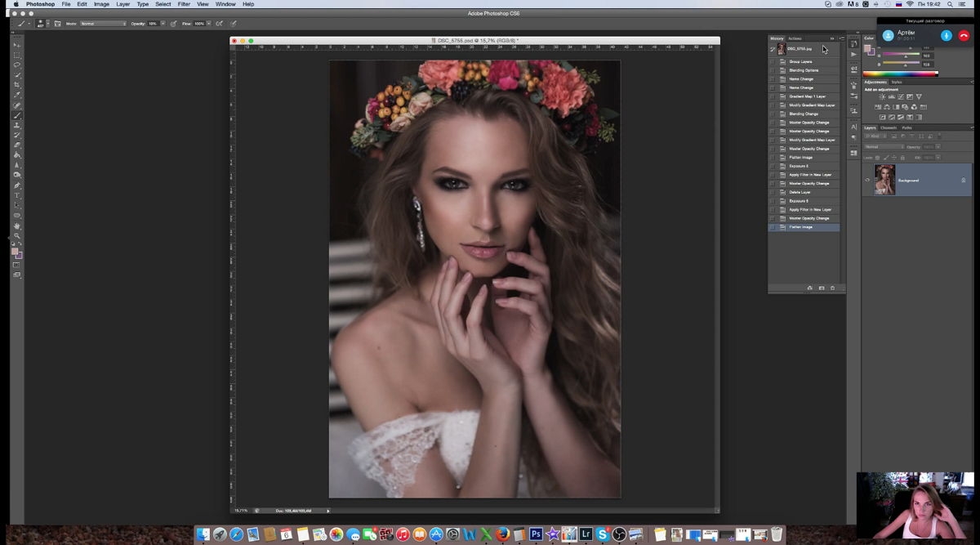Open Skype from the Dock
980x545 pixels.
pos(603,534)
